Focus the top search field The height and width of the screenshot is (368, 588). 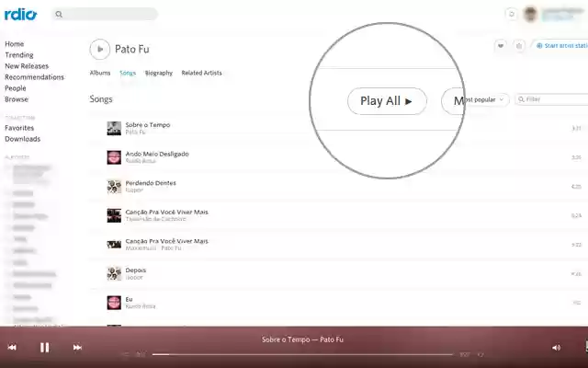(x=105, y=15)
